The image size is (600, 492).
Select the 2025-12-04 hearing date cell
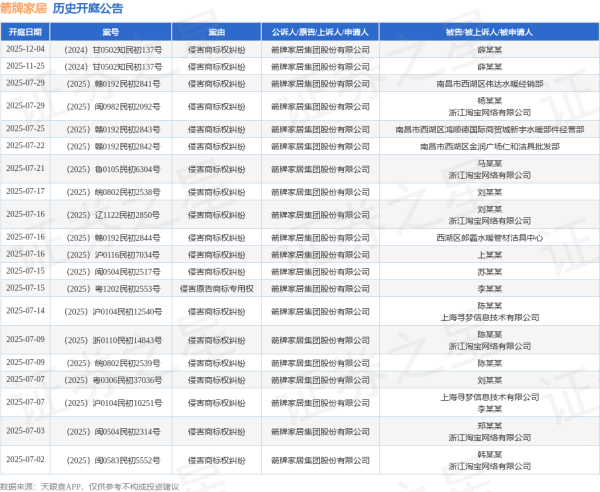pos(26,48)
